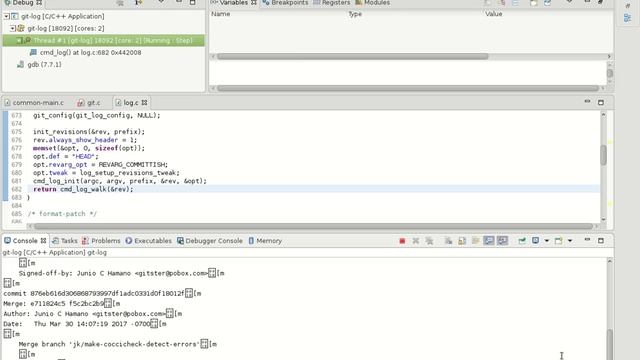This screenshot has width=640, height=360.
Task: Open the Display Selected Console dropdown arrow
Action: point(547,241)
